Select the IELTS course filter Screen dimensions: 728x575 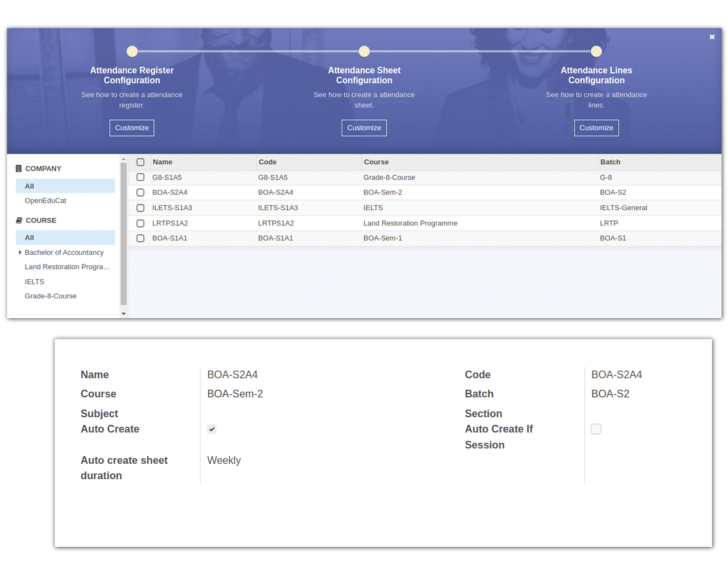pos(34,281)
